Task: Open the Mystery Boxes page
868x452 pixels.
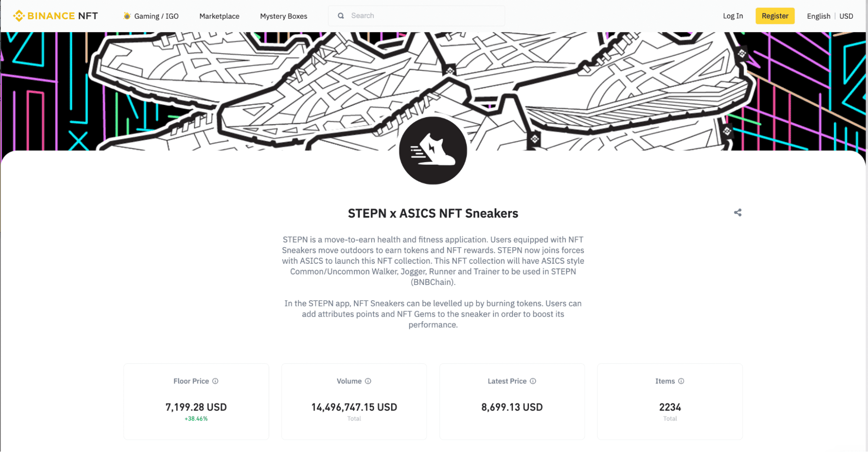Action: pos(284,16)
